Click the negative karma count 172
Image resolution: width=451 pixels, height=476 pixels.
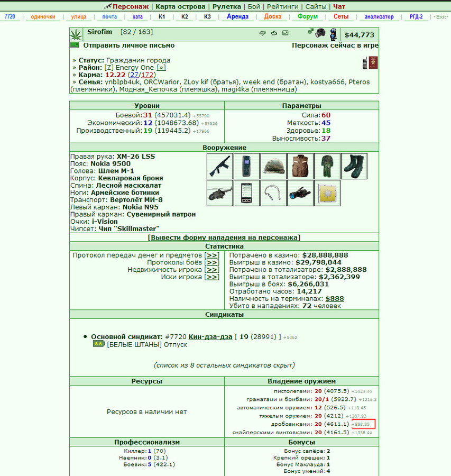(147, 75)
